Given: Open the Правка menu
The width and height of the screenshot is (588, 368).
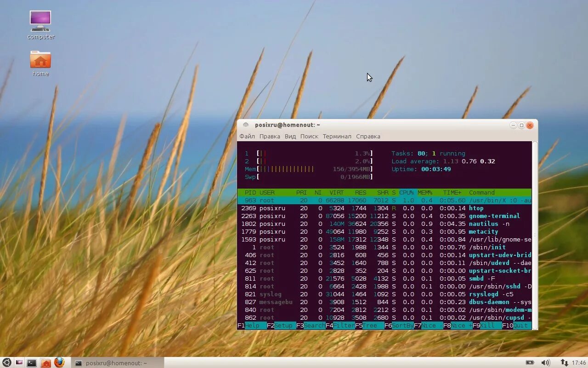Looking at the screenshot, I should (x=270, y=136).
